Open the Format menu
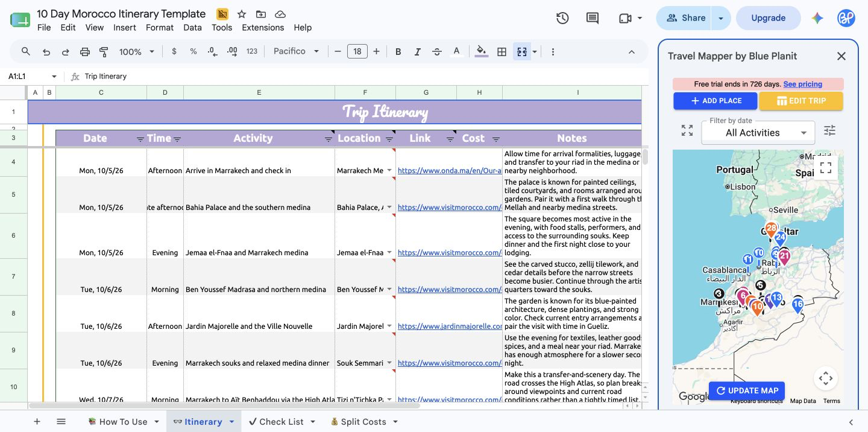868x432 pixels. point(160,27)
